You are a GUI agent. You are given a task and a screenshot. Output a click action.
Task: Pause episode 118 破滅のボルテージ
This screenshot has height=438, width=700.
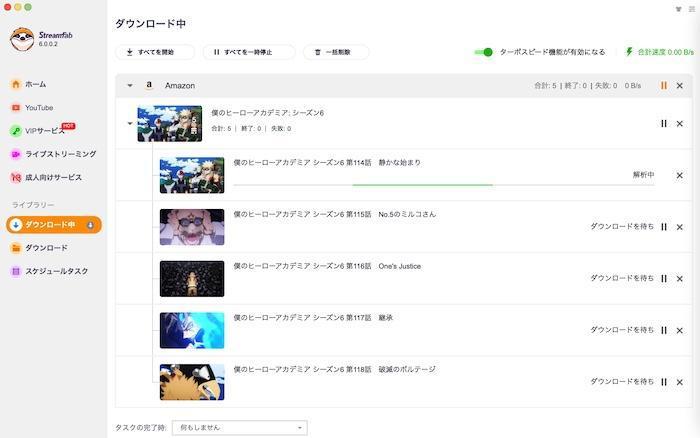664,382
